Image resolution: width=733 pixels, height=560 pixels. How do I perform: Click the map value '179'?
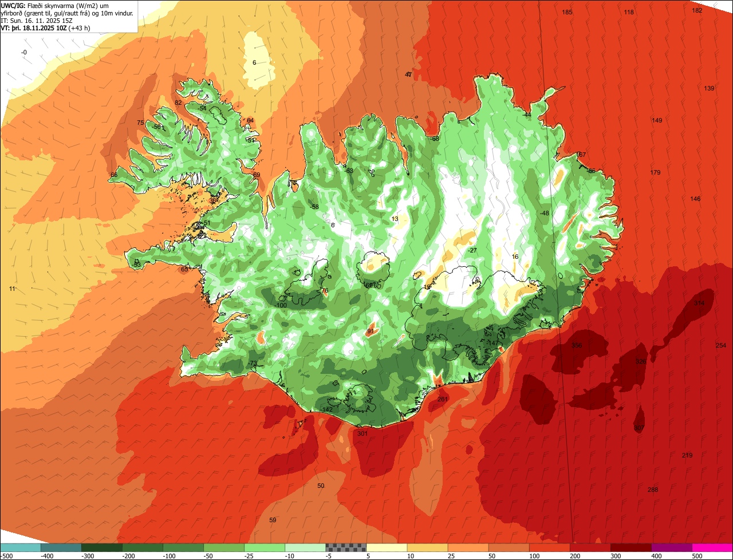[655, 172]
